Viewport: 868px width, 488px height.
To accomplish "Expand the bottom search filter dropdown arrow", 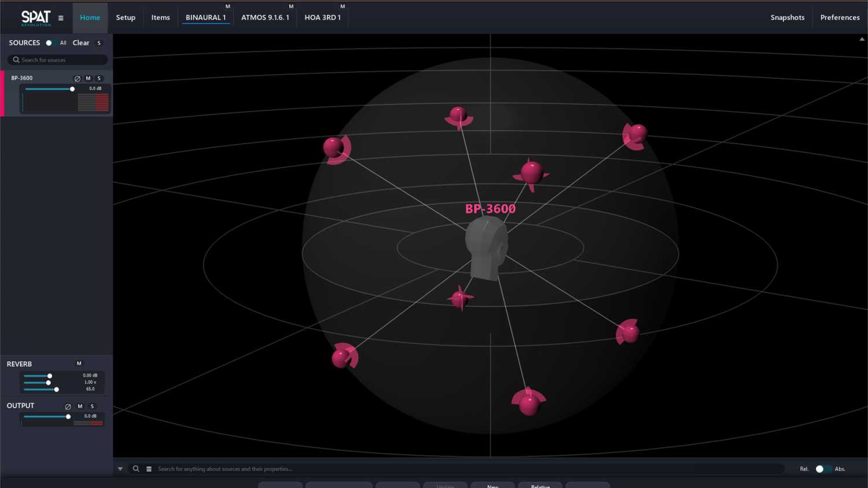I will (120, 468).
